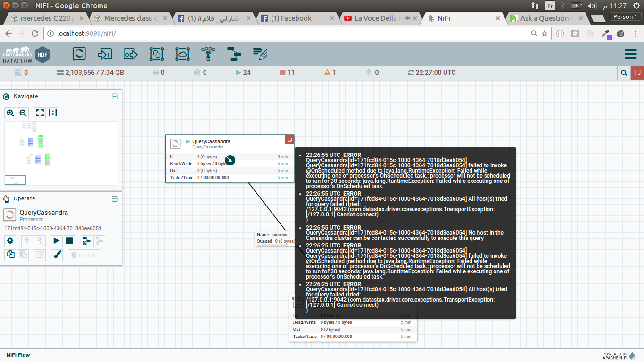This screenshot has width=644, height=362.
Task: Collapse the Operate panel
Action: [115, 199]
